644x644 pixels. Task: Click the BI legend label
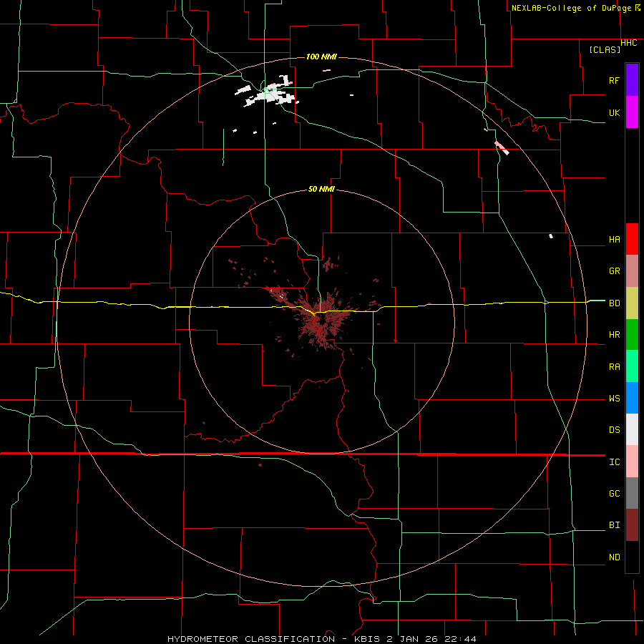[x=614, y=525]
